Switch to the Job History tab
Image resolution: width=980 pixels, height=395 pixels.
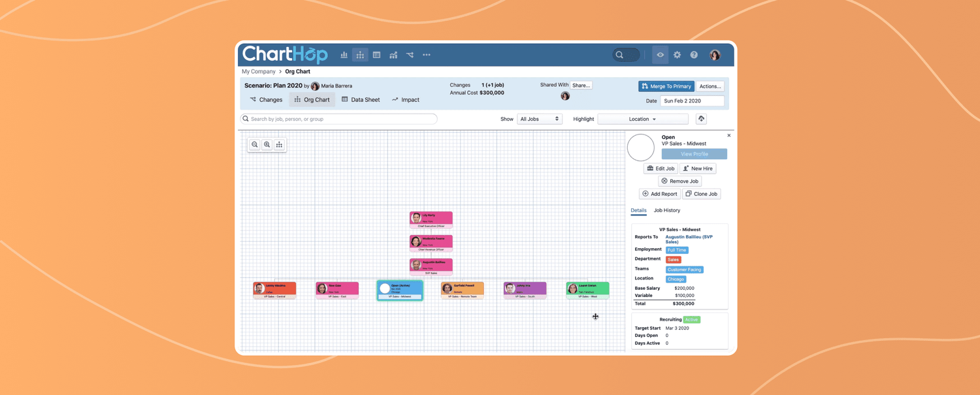coord(666,210)
